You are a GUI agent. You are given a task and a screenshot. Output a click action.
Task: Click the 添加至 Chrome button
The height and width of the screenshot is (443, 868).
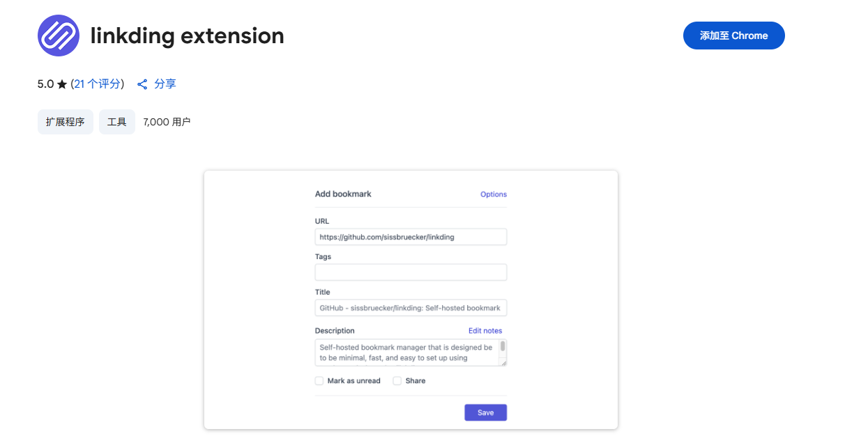(733, 36)
